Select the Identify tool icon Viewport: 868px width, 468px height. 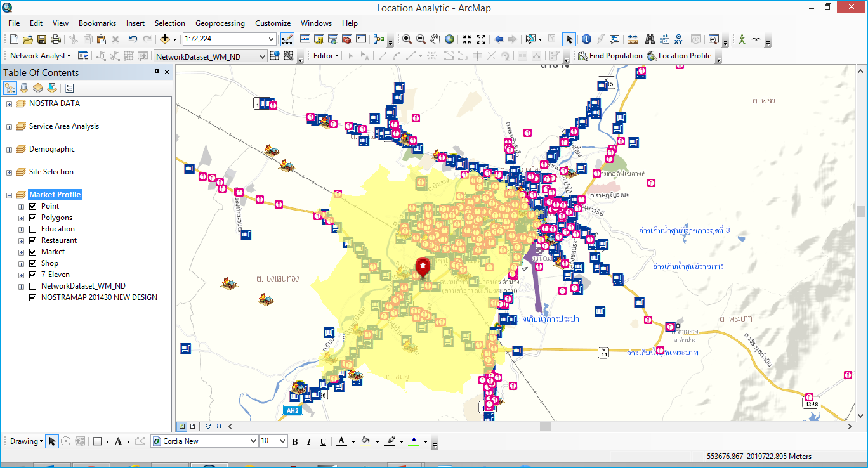coord(586,39)
